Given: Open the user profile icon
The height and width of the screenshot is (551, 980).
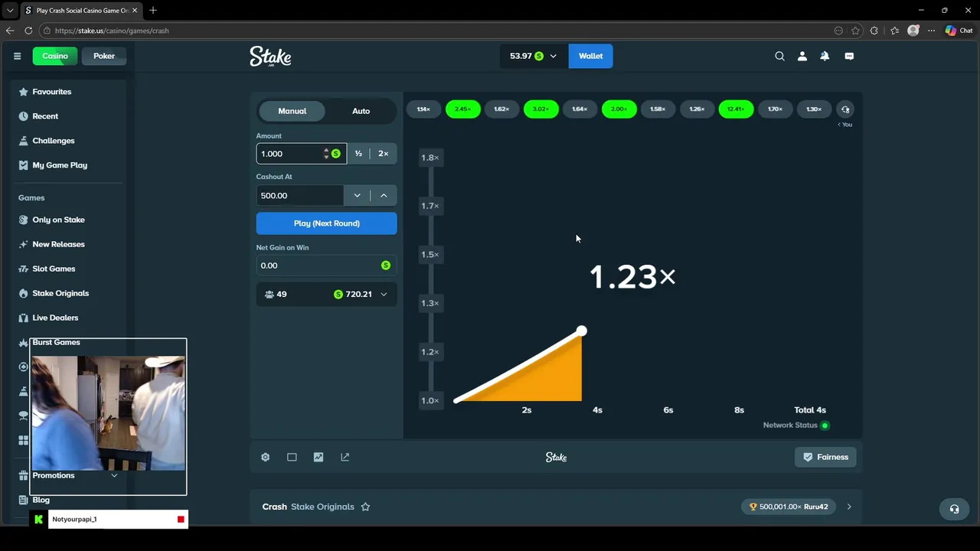Looking at the screenshot, I should (x=802, y=56).
